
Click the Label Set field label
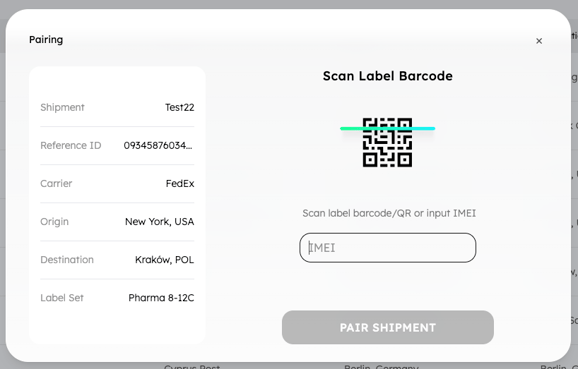(62, 297)
